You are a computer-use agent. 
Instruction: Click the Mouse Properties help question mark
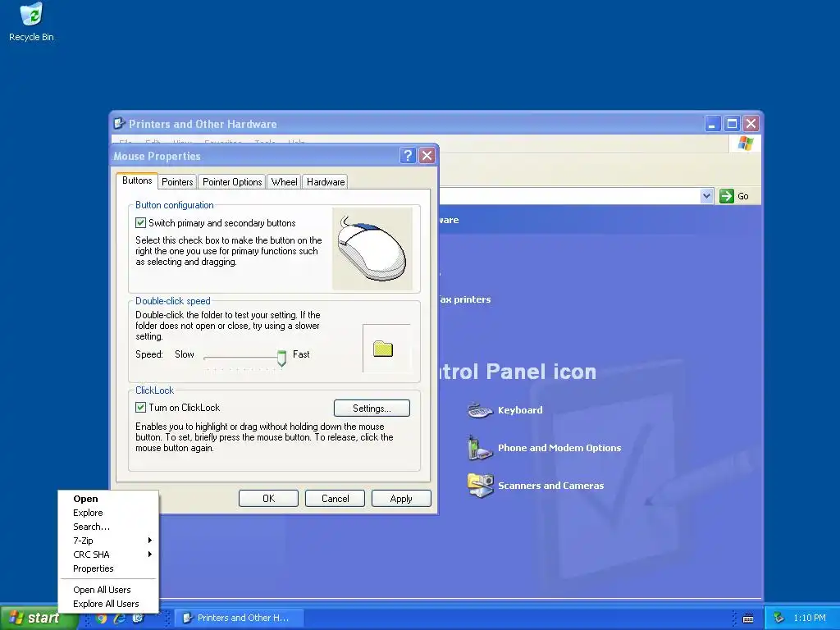click(x=408, y=156)
